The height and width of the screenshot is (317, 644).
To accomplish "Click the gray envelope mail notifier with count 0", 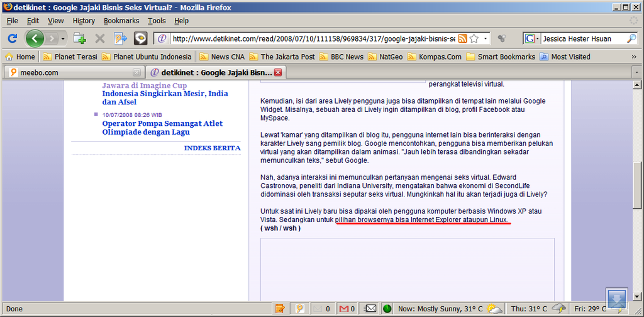I will 321,308.
